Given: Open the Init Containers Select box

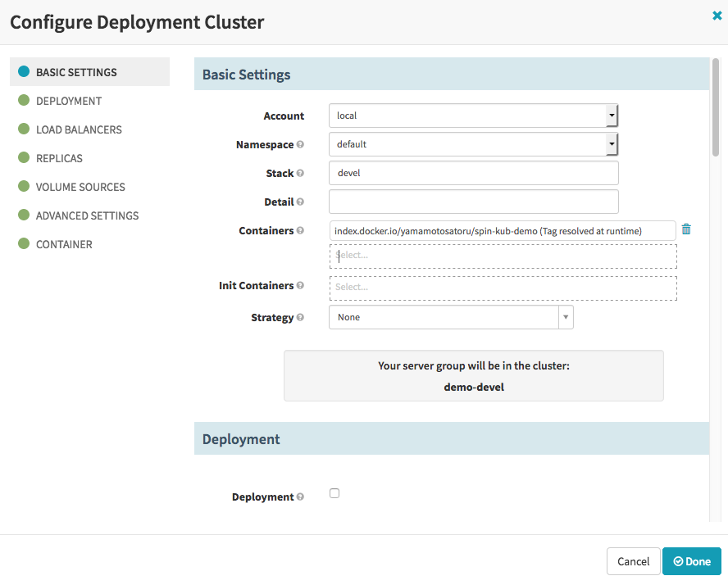Looking at the screenshot, I should tap(503, 288).
